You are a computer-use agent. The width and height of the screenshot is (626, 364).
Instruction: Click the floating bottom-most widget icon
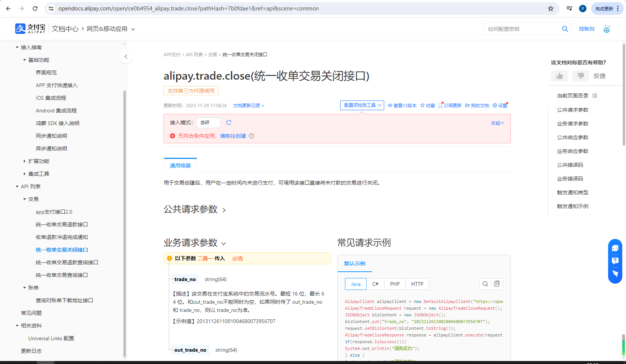[x=615, y=274]
